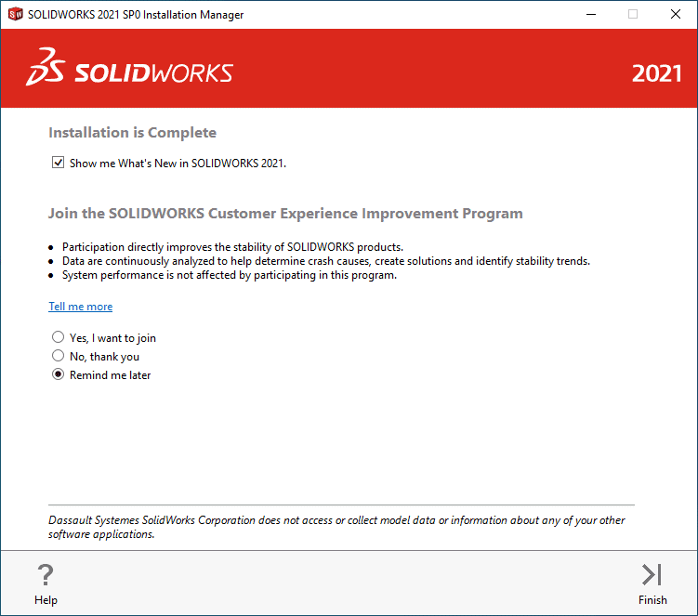
Task: Choose the No, thank you option
Action: 58,356
